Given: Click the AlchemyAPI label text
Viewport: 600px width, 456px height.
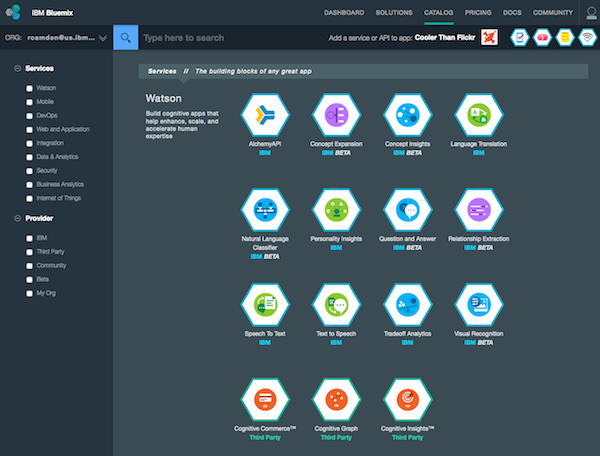Looking at the screenshot, I should [265, 144].
